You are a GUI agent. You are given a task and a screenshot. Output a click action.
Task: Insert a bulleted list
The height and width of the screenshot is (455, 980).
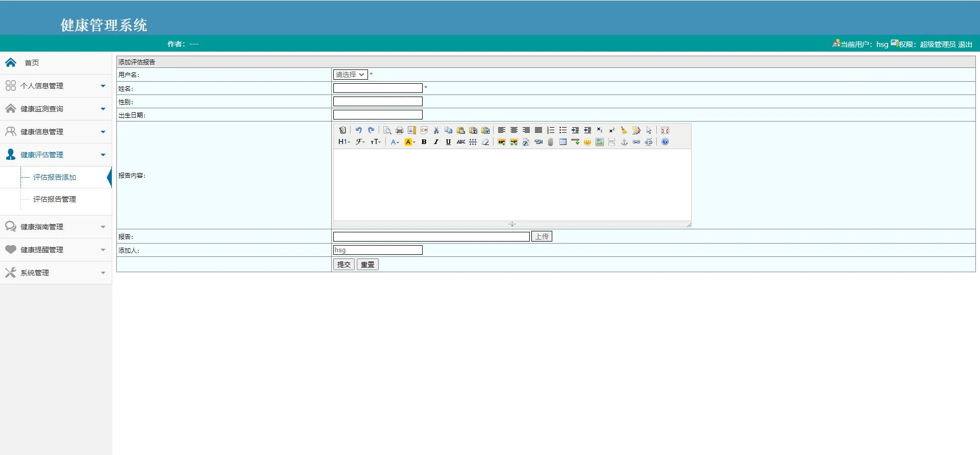563,130
